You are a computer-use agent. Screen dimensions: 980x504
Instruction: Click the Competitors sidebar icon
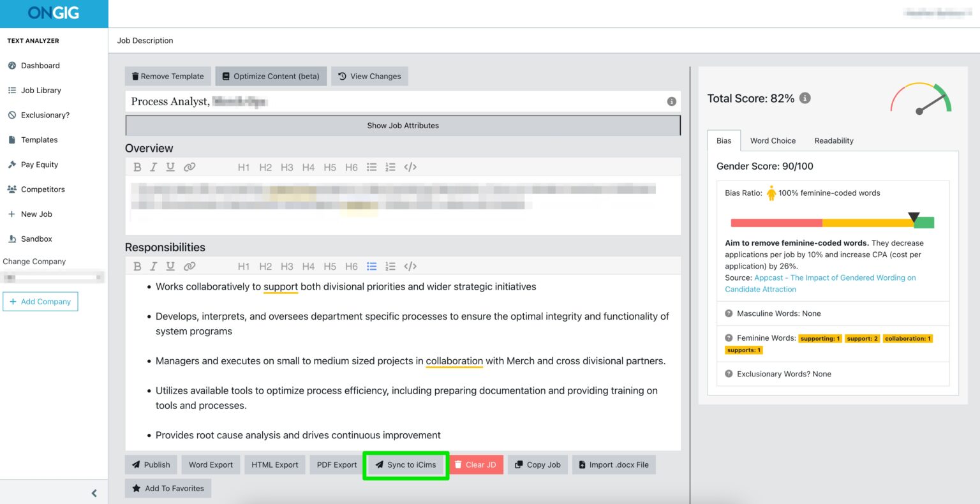(x=12, y=189)
